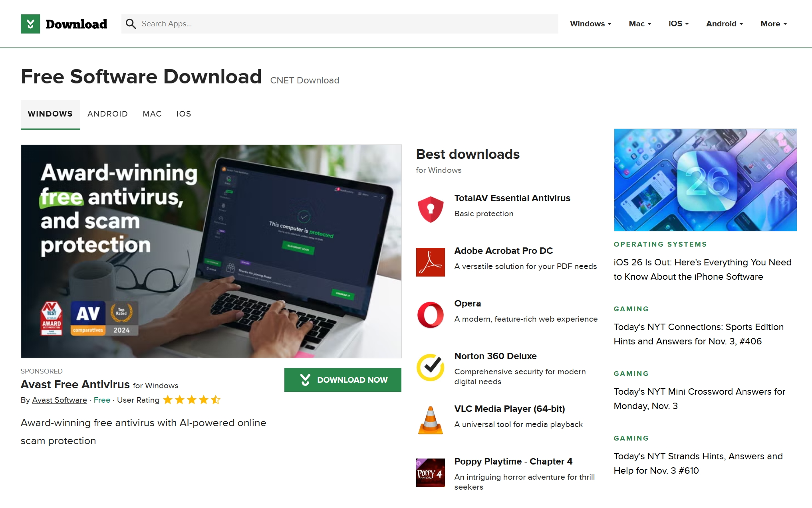Open TotalAV Essential Antivirus title
Viewport: 812px width, 508px height.
(512, 198)
